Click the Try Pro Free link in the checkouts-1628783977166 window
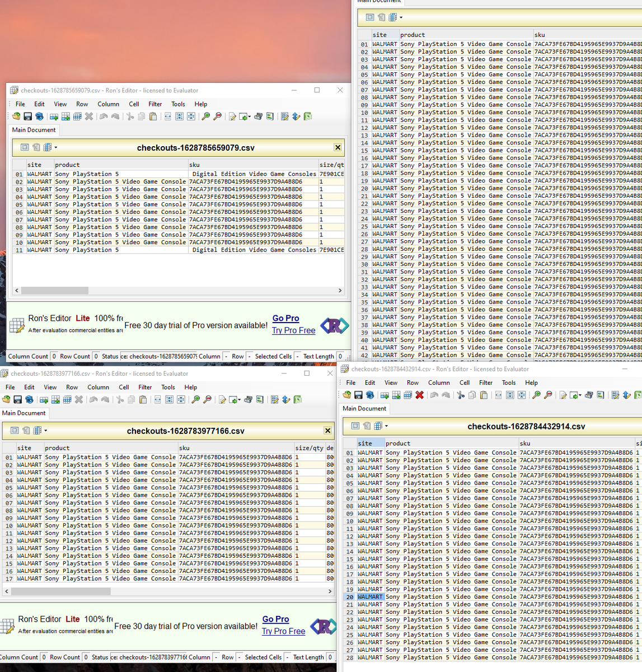 [283, 632]
